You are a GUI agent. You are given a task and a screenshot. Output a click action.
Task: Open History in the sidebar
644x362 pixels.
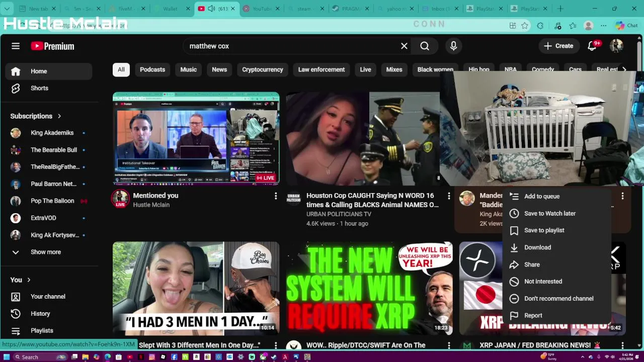tap(49, 314)
